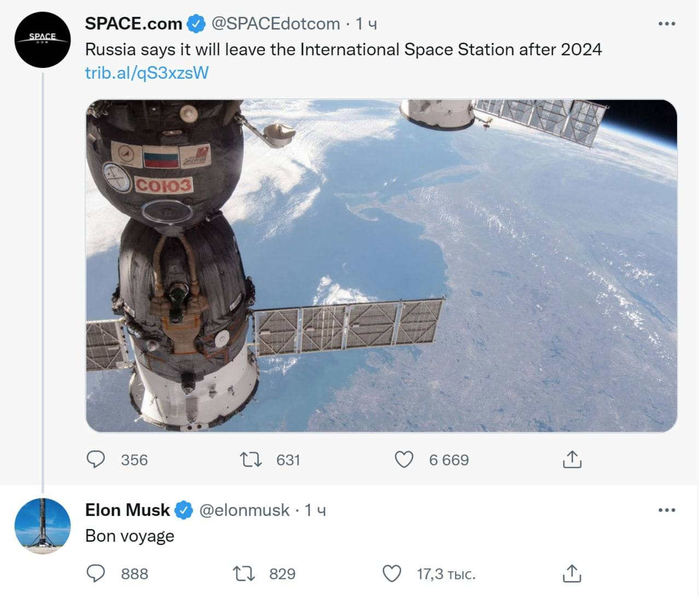
Task: Like the SPACE.com tweet
Action: click(404, 459)
